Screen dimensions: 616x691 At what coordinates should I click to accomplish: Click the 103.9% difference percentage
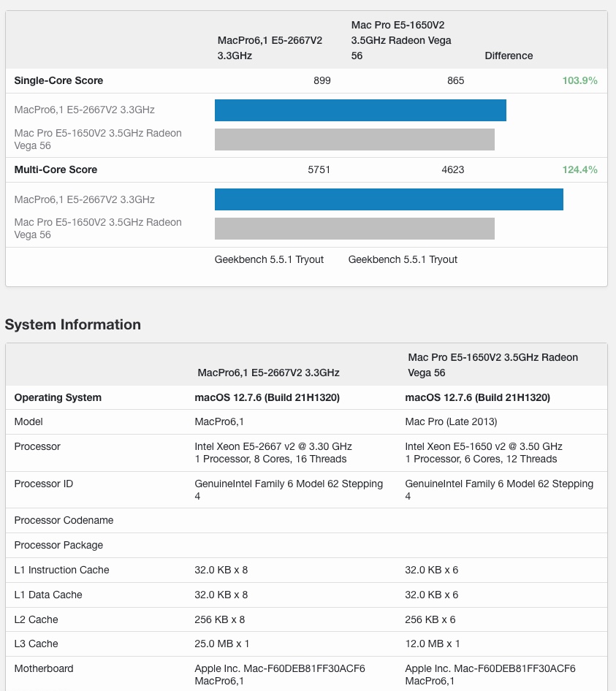tap(581, 80)
